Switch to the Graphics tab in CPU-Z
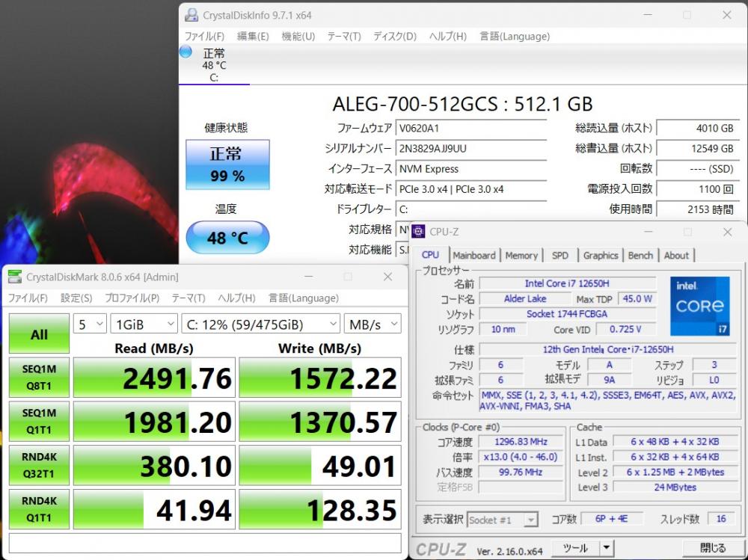The height and width of the screenshot is (560, 748). (x=600, y=255)
